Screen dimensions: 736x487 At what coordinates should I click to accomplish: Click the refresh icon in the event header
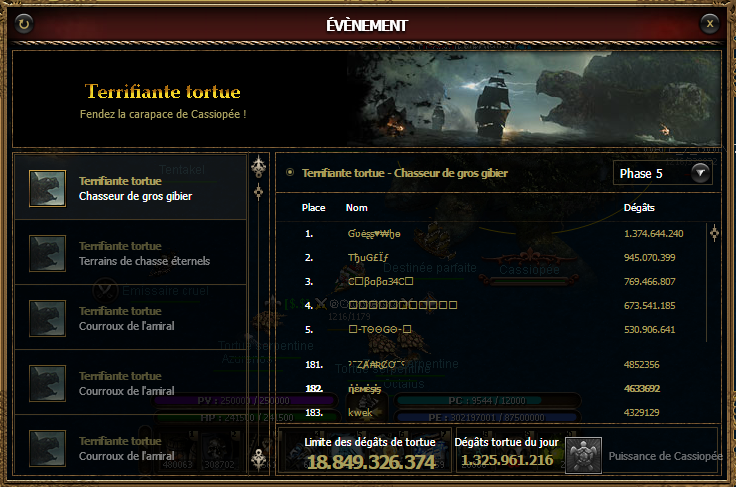click(x=24, y=23)
